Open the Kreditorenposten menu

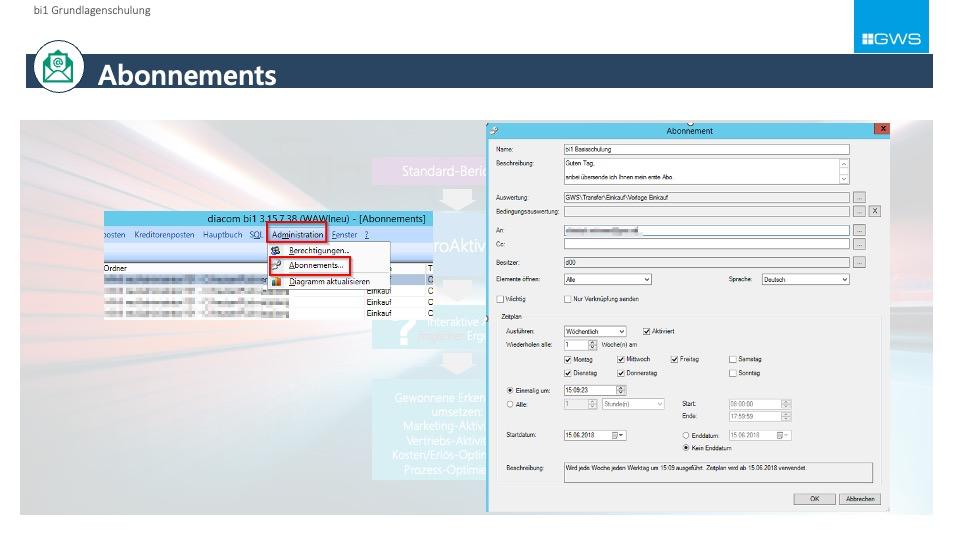tap(164, 234)
